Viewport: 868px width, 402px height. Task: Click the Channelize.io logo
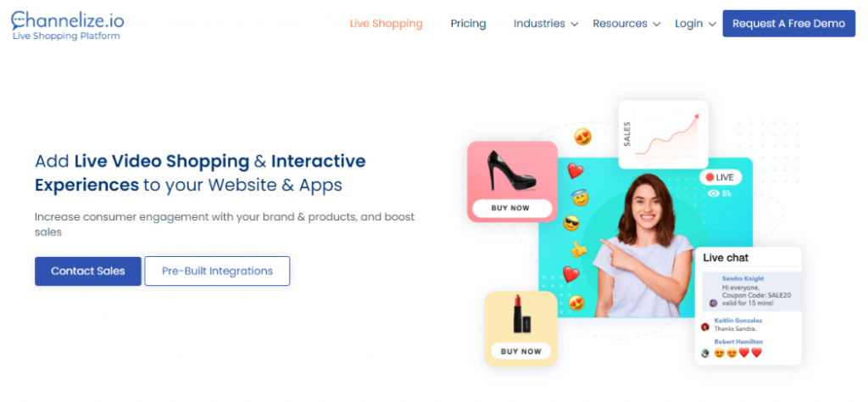[x=67, y=25]
